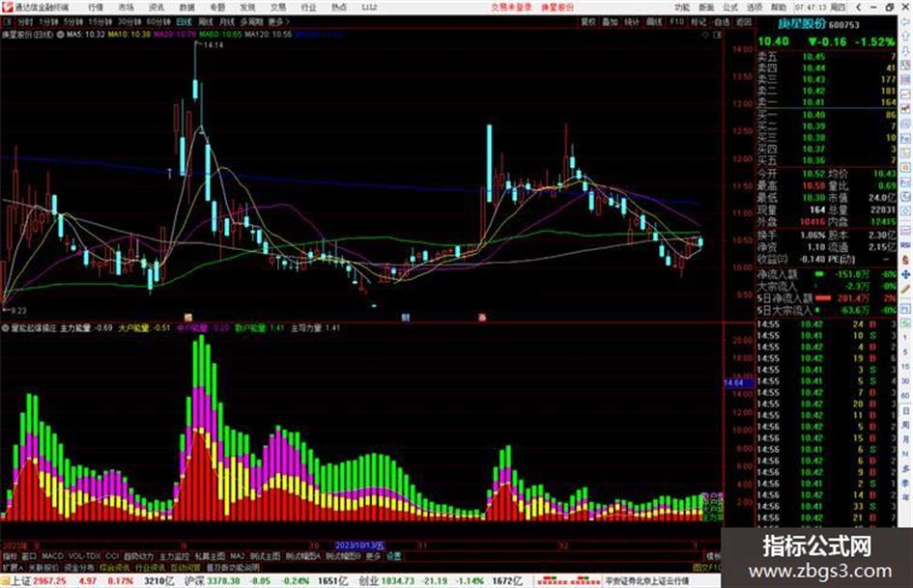
Task: Open the 公式 menu
Action: pos(730,8)
